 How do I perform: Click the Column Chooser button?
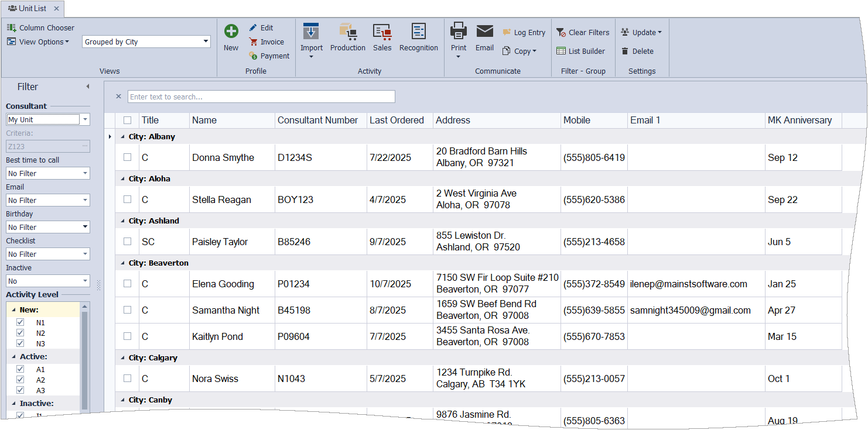point(40,27)
